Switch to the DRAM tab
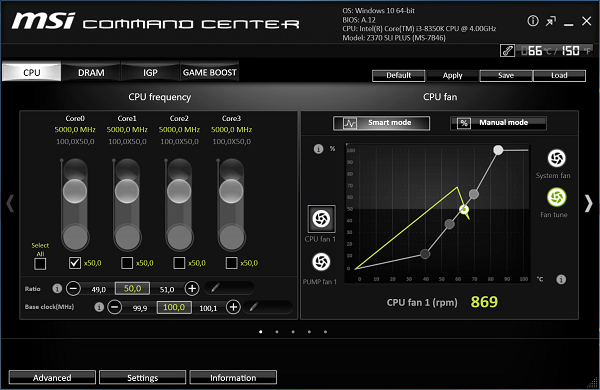Viewport: 600px width, 390px height. pos(91,72)
